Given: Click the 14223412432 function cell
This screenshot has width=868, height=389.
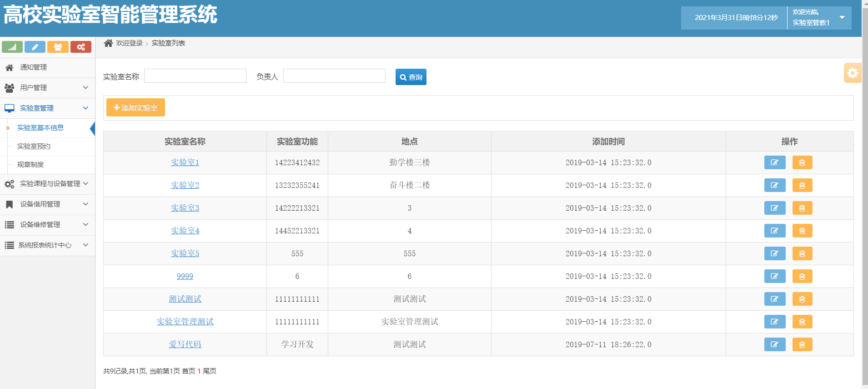Looking at the screenshot, I should [x=297, y=162].
